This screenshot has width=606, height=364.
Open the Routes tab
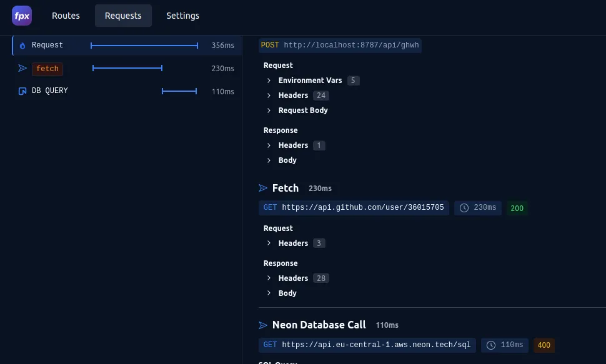(66, 16)
